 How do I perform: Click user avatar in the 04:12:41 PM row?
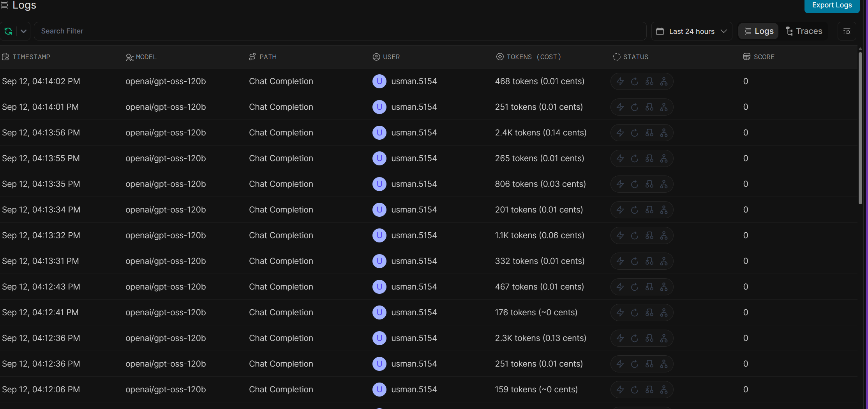click(379, 312)
